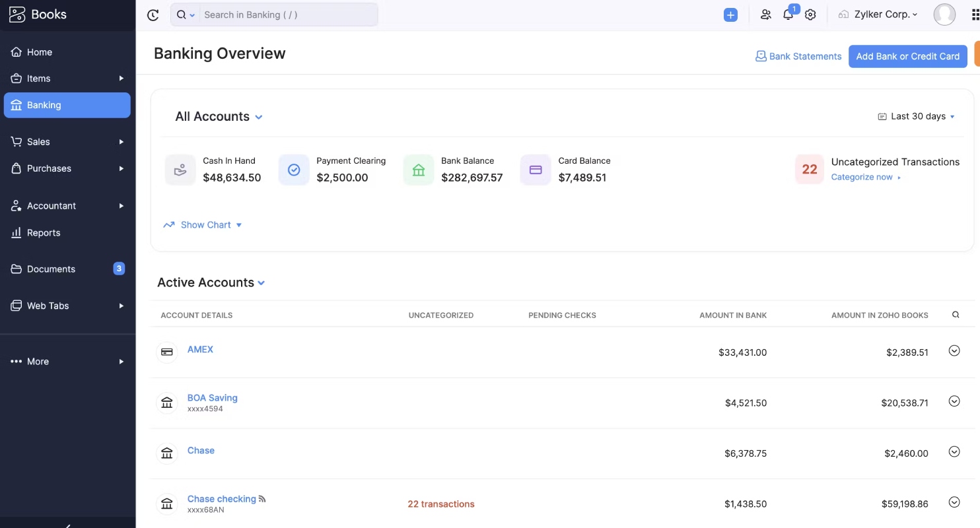The height and width of the screenshot is (528, 980).
Task: Open the More sidebar menu
Action: click(67, 362)
